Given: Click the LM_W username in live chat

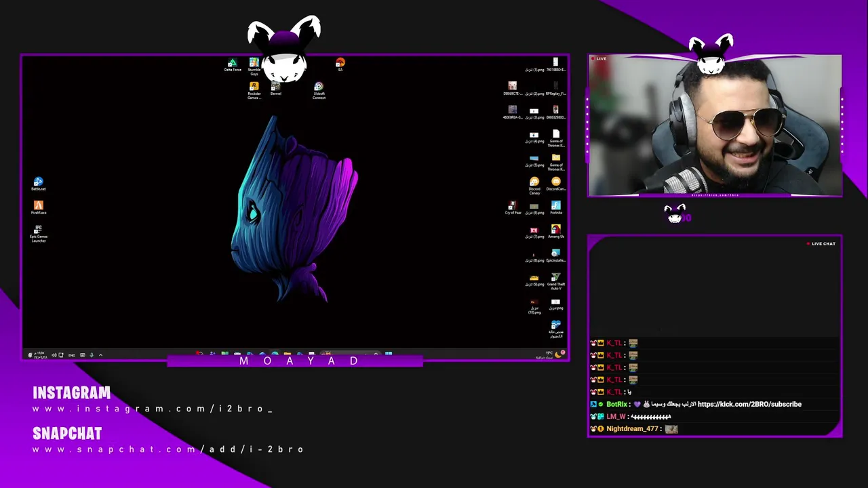Looking at the screenshot, I should pyautogui.click(x=616, y=416).
